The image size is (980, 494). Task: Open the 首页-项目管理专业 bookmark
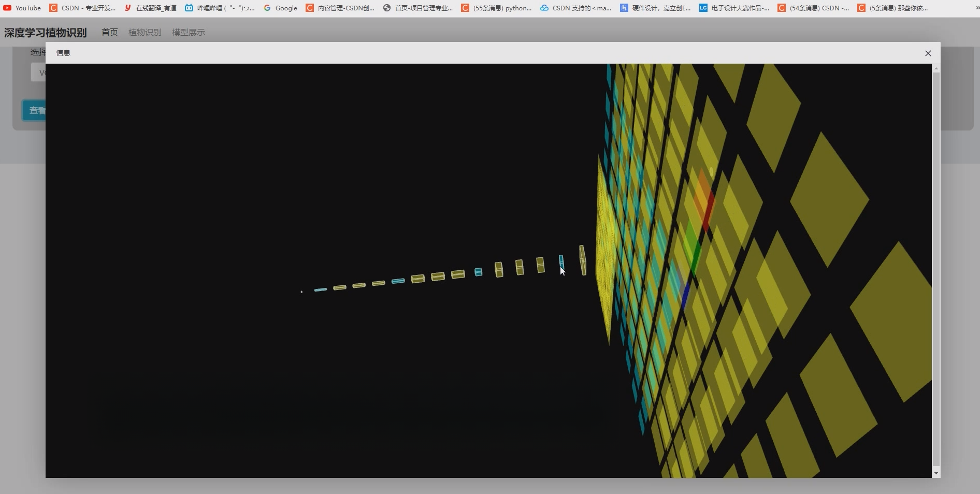[x=417, y=8]
